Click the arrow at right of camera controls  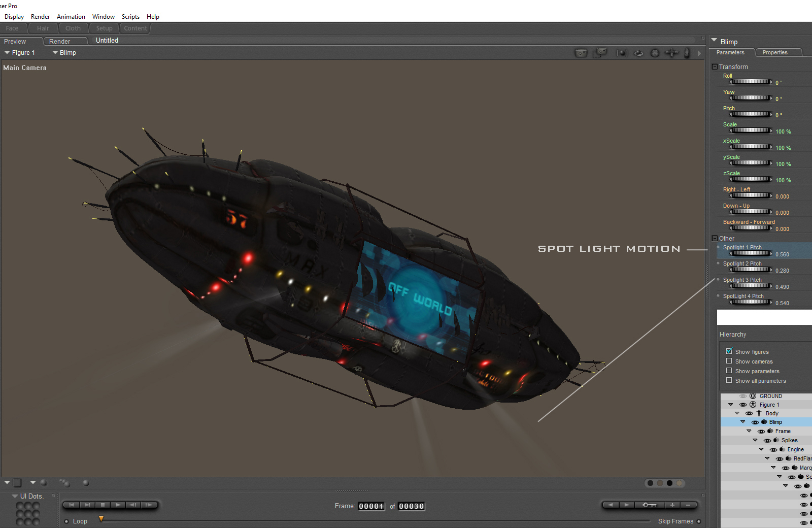pos(699,53)
